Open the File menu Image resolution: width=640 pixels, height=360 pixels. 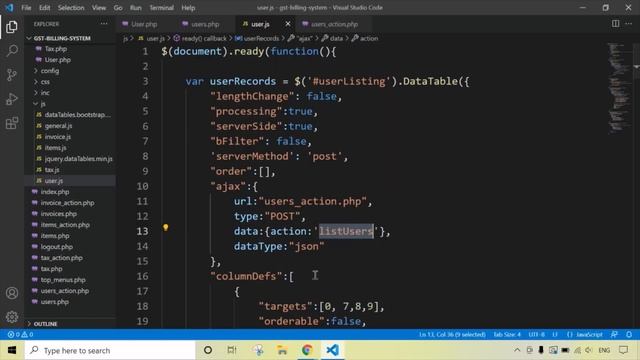coord(26,7)
